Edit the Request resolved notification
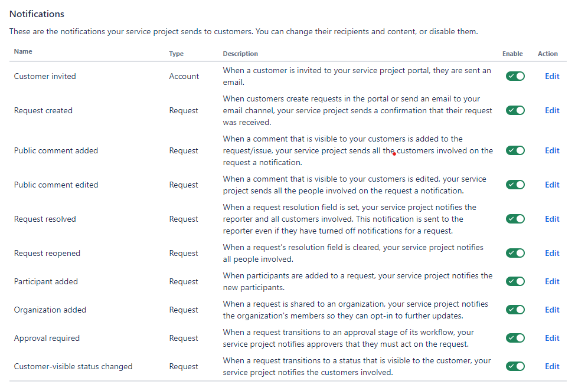Viewport: 588px width, 391px height. [x=552, y=219]
